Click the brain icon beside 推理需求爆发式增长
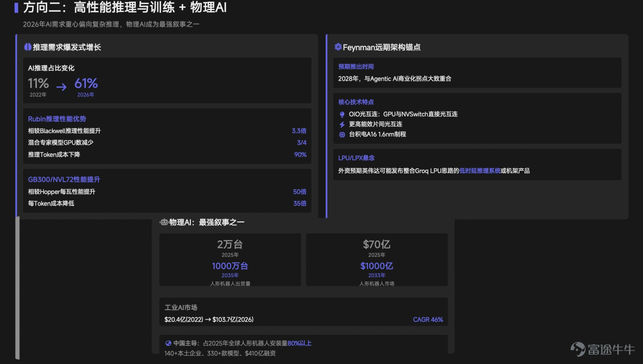Image resolution: width=643 pixels, height=364 pixels. click(x=28, y=47)
